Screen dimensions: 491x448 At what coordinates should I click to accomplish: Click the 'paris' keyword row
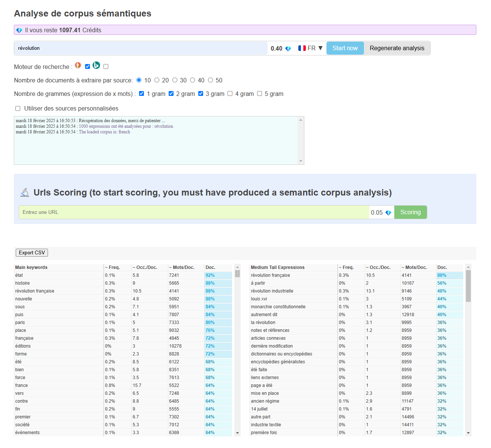[123, 323]
